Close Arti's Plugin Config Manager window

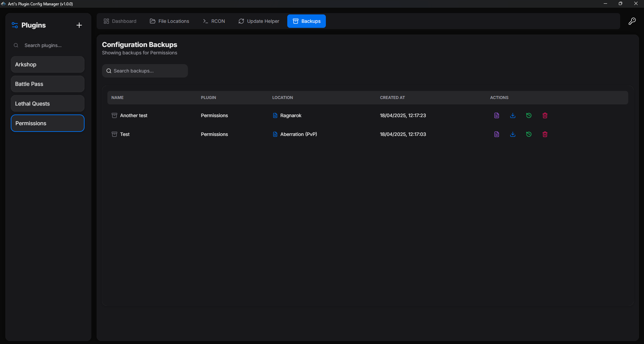(636, 4)
